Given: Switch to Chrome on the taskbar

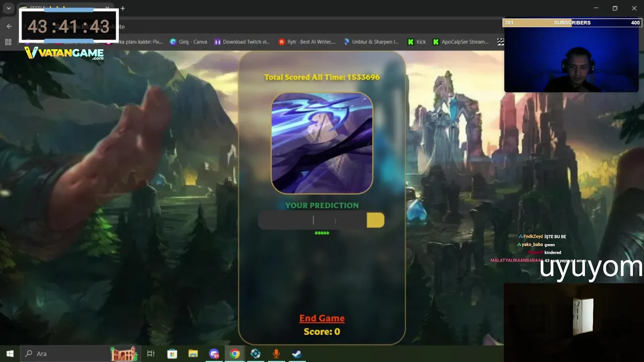Looking at the screenshot, I should [x=235, y=353].
